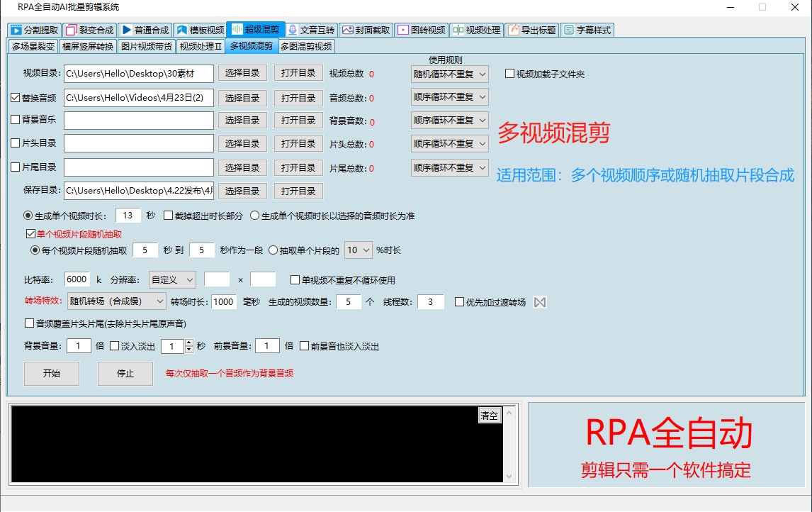
Task: Open the 裂变合成 fission compositing icon
Action: pos(71,30)
